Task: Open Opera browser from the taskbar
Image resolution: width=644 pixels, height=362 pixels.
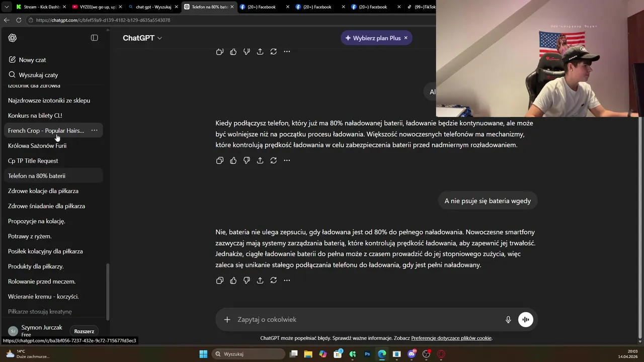Action: coord(441,354)
